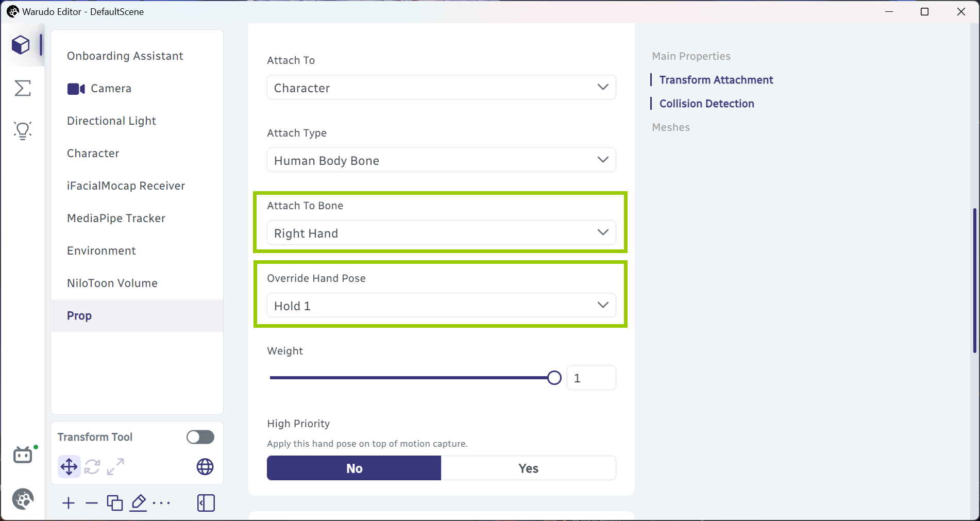Image resolution: width=980 pixels, height=521 pixels.
Task: Open the Blueprints sigma tab
Action: pyautogui.click(x=22, y=88)
